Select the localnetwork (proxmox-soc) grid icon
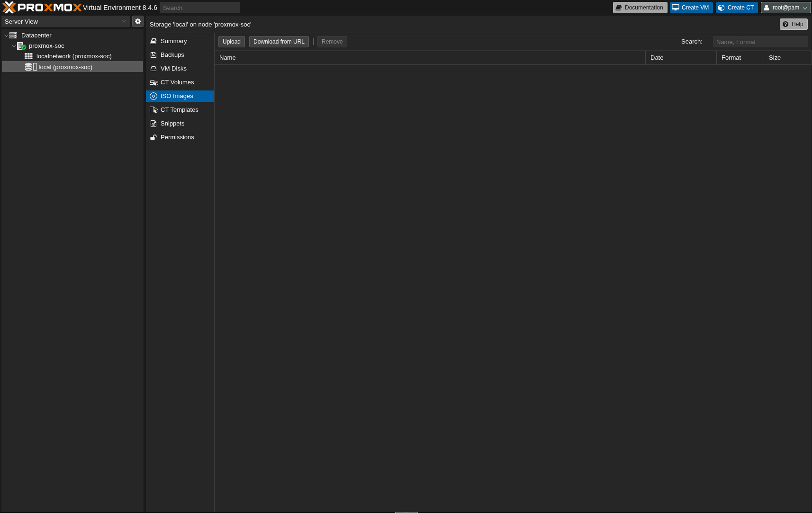The height and width of the screenshot is (513, 812). click(x=28, y=56)
